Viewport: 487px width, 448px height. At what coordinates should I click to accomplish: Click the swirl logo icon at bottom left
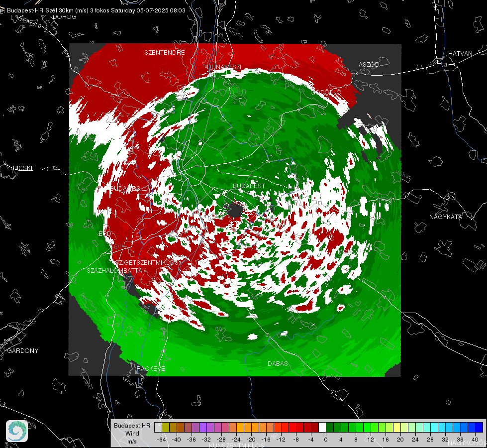coord(17,431)
